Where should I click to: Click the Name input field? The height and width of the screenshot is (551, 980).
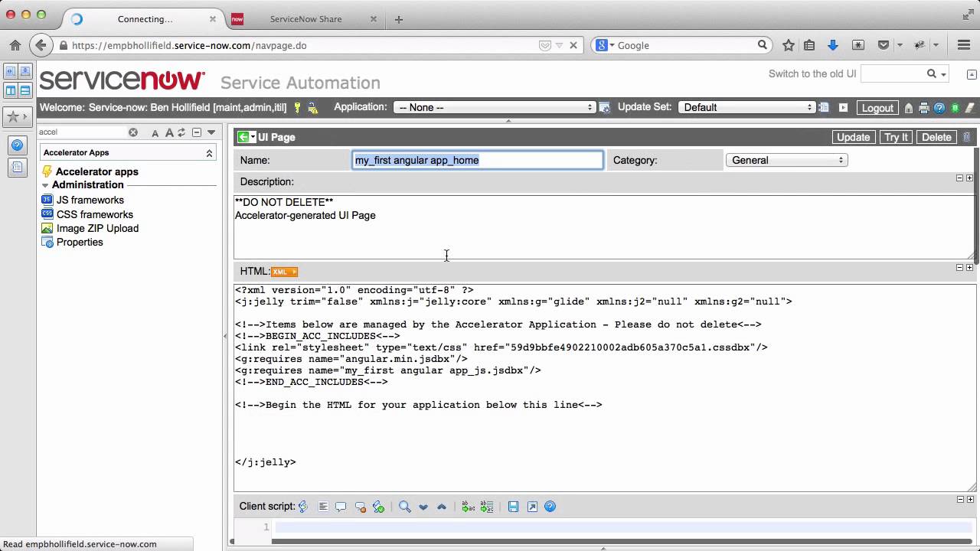(478, 161)
